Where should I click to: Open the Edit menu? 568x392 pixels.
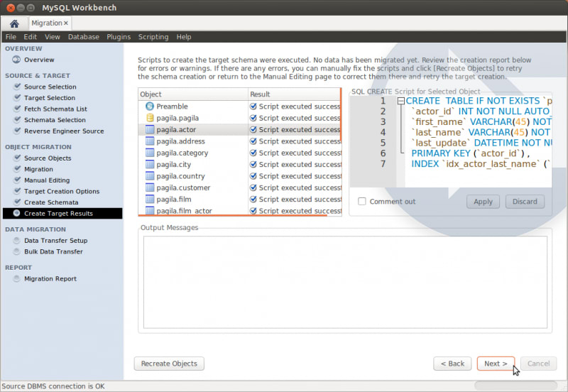pos(30,37)
